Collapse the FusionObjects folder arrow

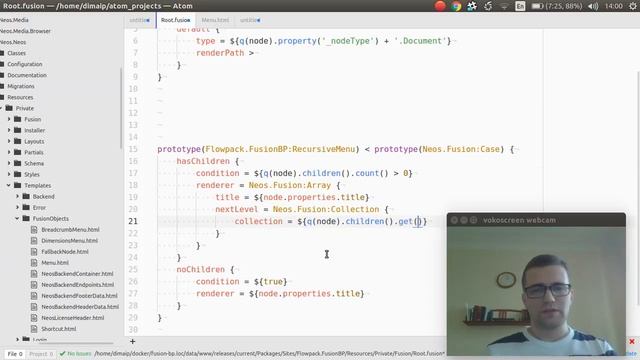18,218
